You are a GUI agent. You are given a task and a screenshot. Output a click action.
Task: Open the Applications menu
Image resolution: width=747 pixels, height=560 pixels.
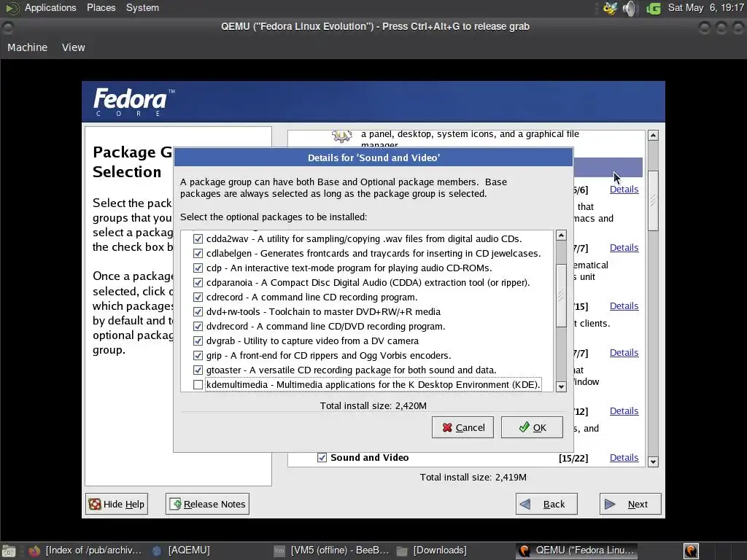tap(50, 7)
